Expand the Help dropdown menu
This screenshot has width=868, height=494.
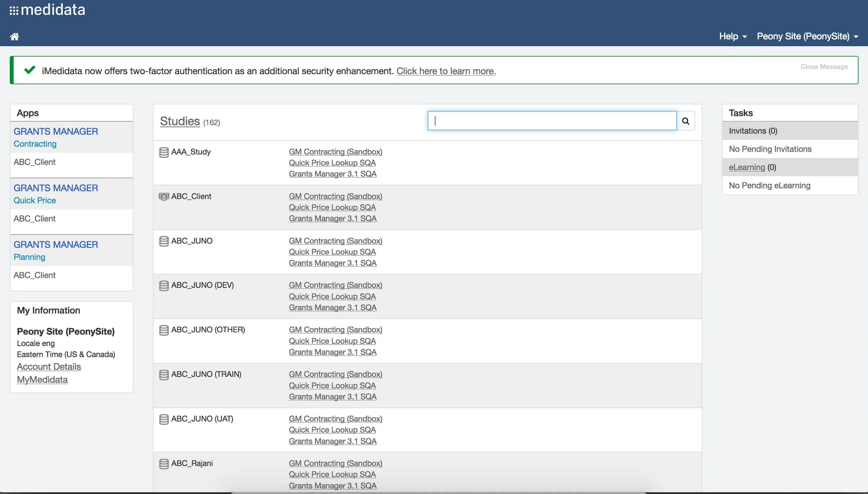click(x=733, y=36)
